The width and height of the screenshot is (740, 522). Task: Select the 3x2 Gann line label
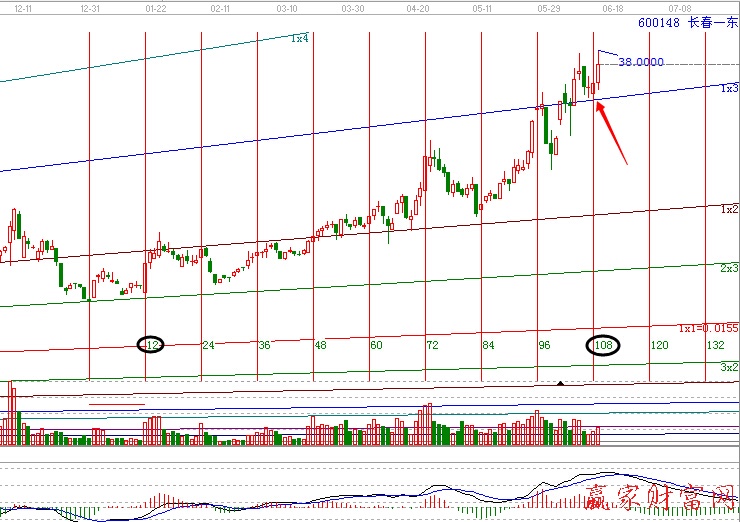tap(729, 367)
